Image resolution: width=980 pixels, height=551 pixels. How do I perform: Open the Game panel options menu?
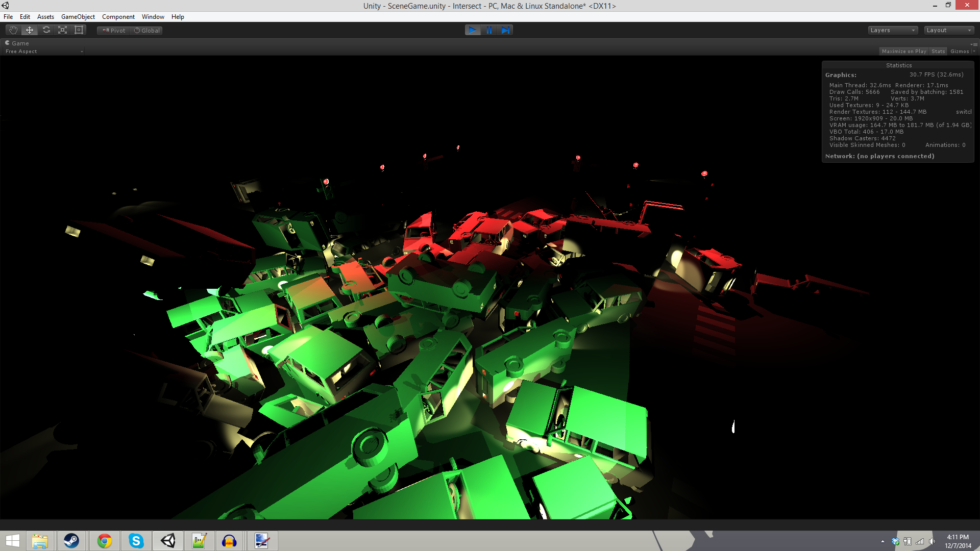[x=974, y=44]
